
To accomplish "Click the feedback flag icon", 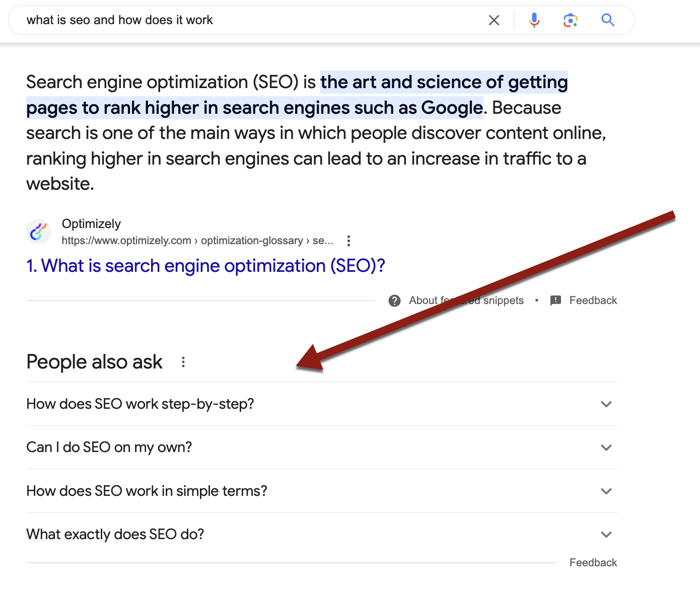I will coord(555,301).
